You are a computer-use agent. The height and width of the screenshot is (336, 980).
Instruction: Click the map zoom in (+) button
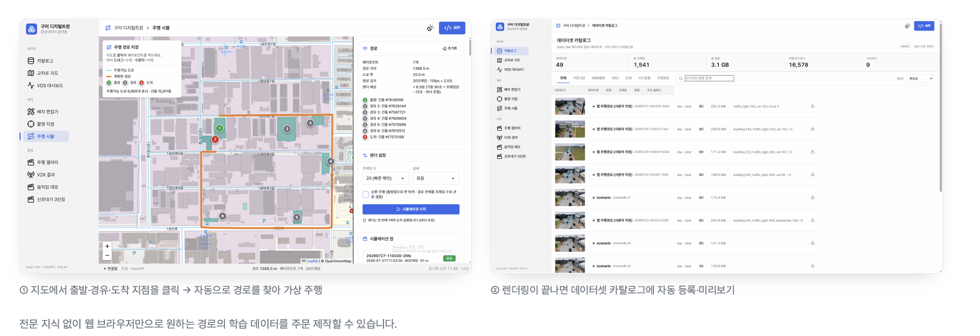click(x=107, y=246)
